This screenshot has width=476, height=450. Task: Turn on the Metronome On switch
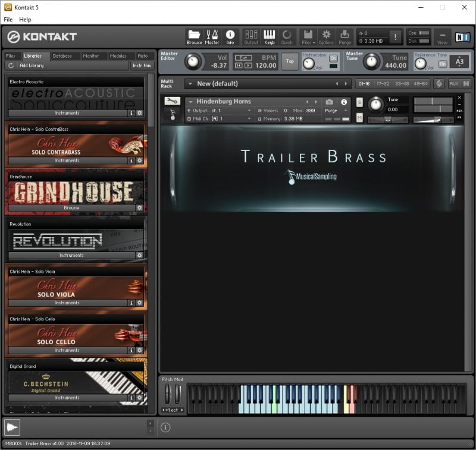pyautogui.click(x=333, y=58)
